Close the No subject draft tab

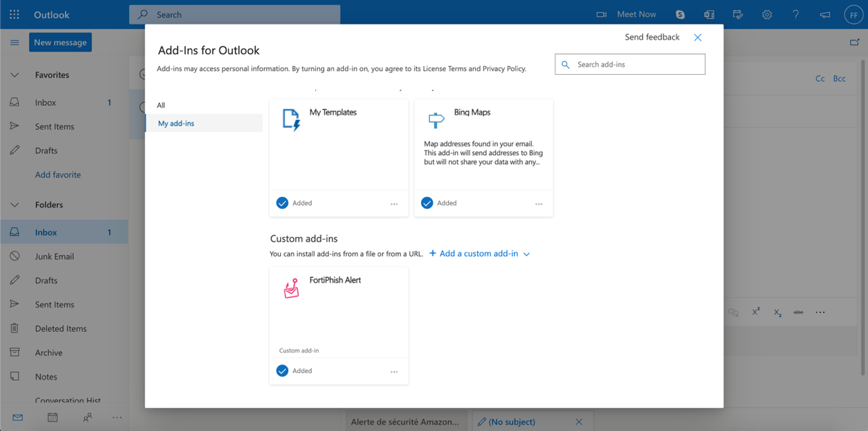point(578,422)
